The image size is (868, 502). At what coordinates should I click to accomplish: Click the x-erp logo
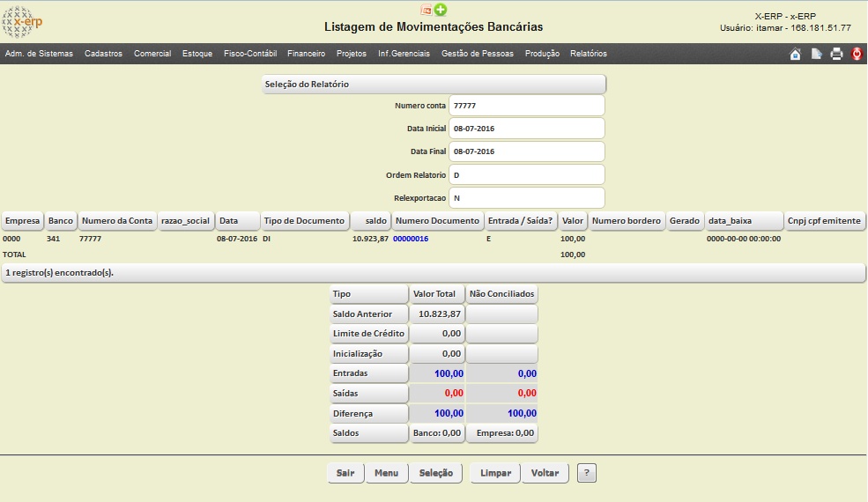click(22, 22)
